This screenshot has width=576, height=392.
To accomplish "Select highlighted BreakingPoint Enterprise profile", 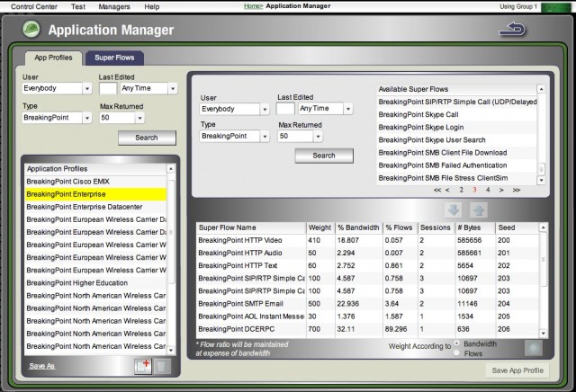I will click(95, 194).
